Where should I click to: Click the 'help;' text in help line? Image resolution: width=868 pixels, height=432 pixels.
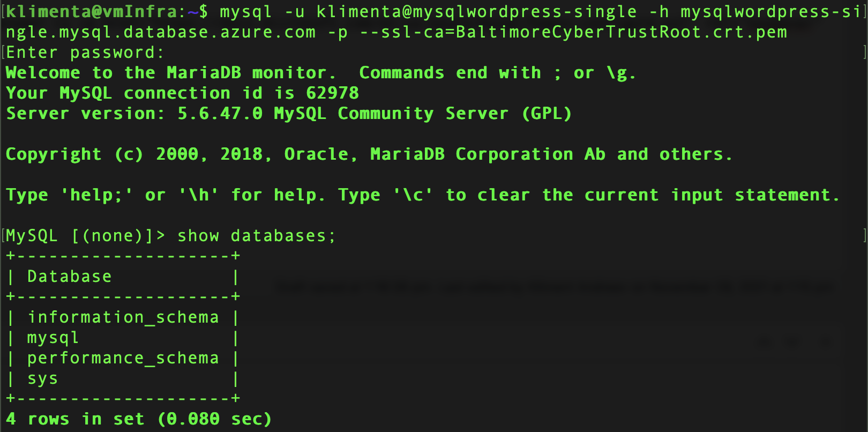pos(96,195)
